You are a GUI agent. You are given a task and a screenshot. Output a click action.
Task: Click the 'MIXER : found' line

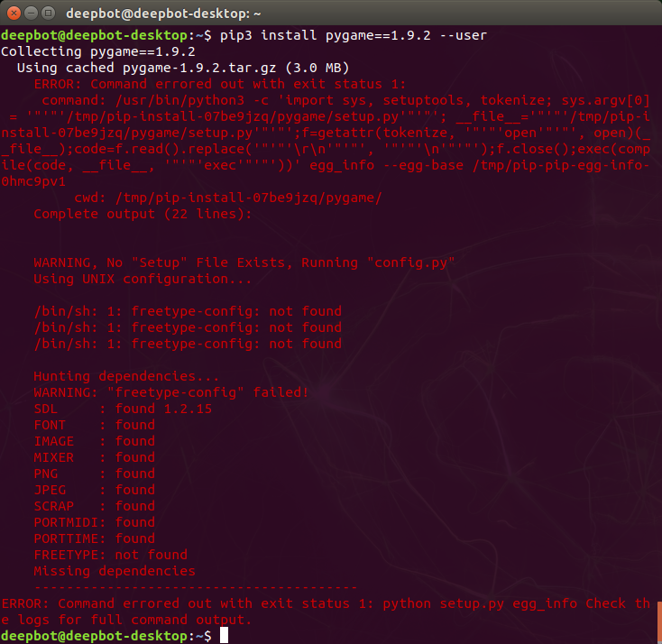pos(94,457)
